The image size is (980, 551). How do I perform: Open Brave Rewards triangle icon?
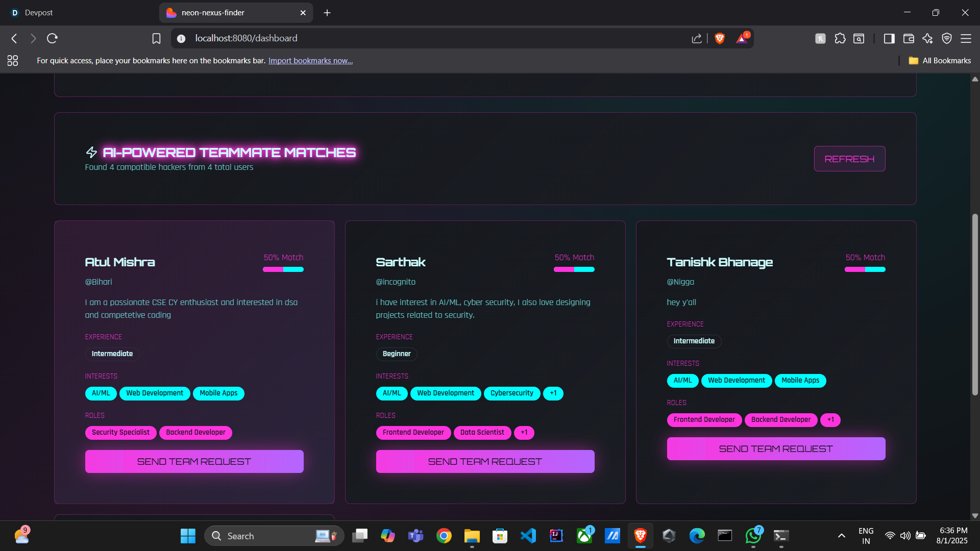tap(742, 38)
